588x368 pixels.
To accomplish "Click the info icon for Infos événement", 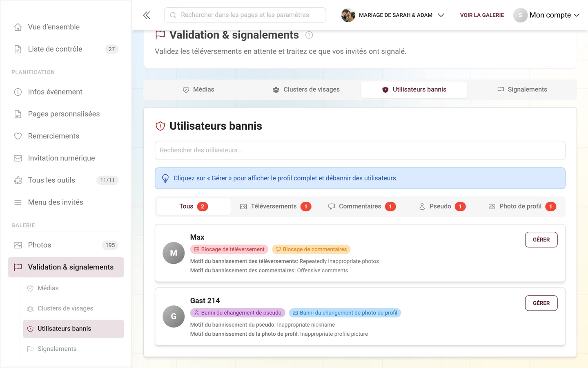I will [x=18, y=92].
